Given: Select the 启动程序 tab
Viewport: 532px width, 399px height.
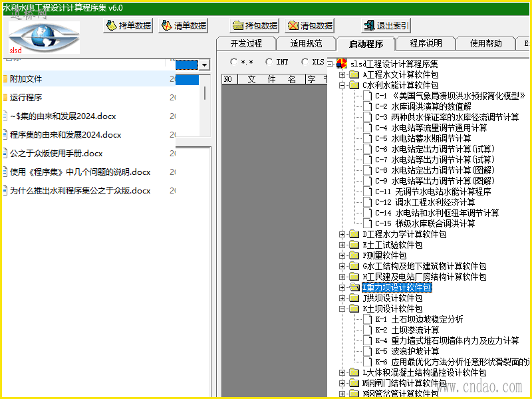Looking at the screenshot, I should 366,44.
